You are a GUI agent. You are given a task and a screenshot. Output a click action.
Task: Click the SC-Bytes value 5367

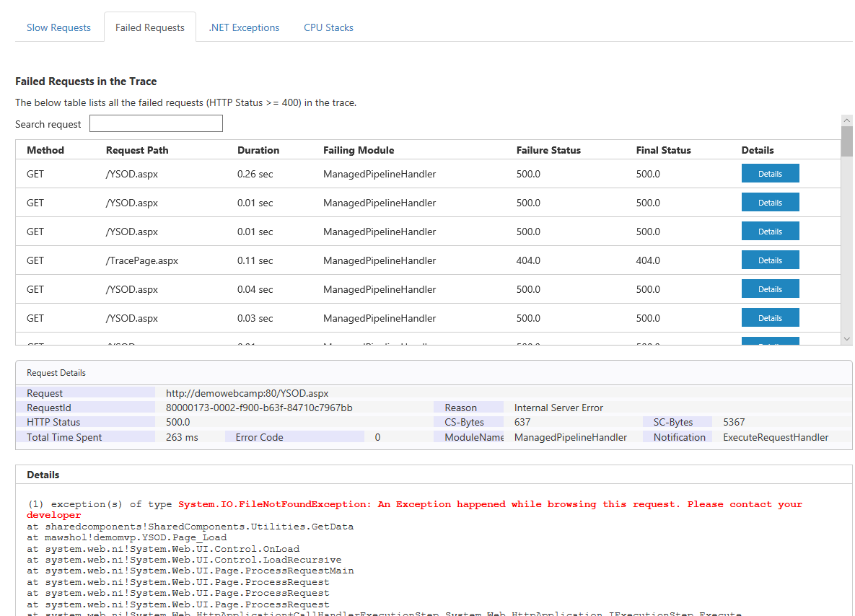(733, 422)
